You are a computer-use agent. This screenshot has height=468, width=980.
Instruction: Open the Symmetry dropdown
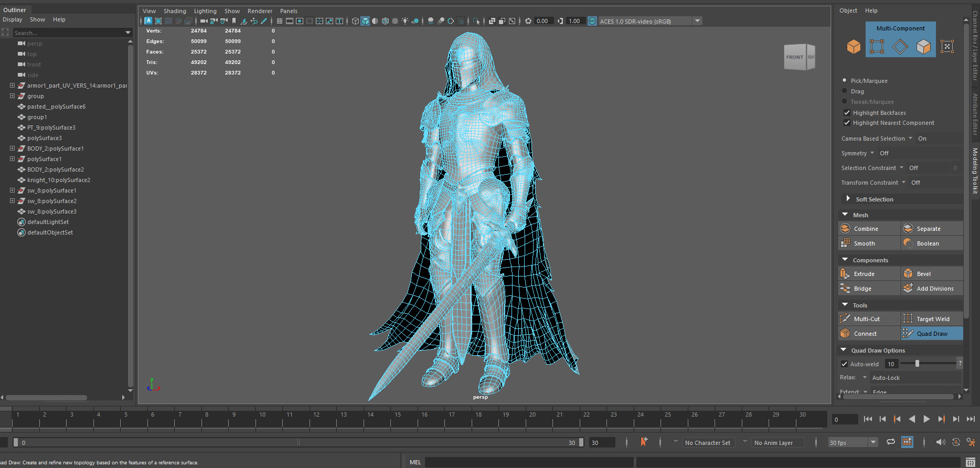point(872,153)
